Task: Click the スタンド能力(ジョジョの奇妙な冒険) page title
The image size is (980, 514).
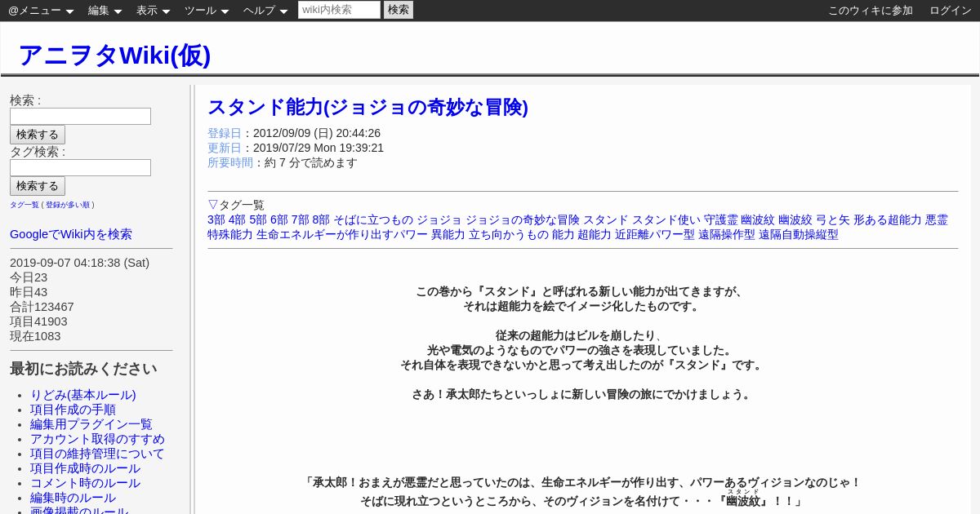Action: click(x=367, y=107)
